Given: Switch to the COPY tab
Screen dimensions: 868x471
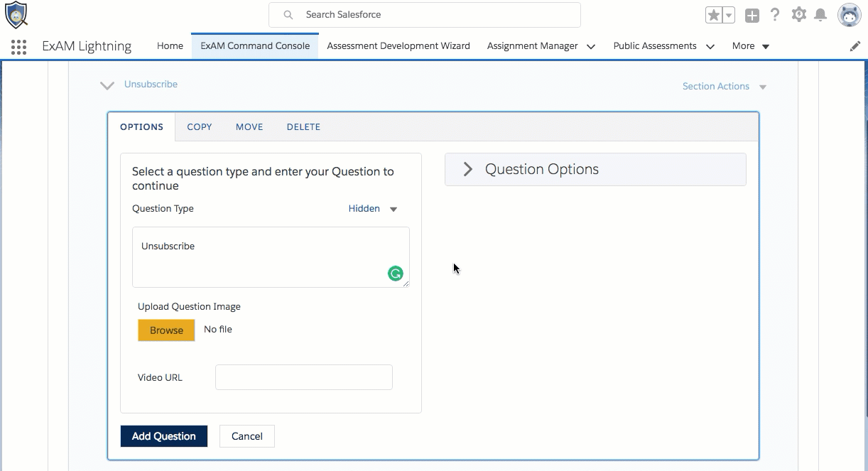Looking at the screenshot, I should [x=200, y=127].
